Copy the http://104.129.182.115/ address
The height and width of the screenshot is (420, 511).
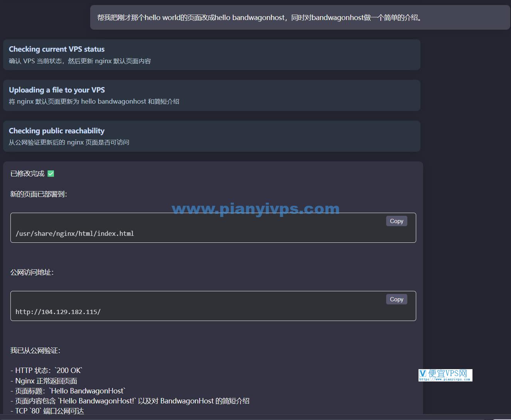397,299
